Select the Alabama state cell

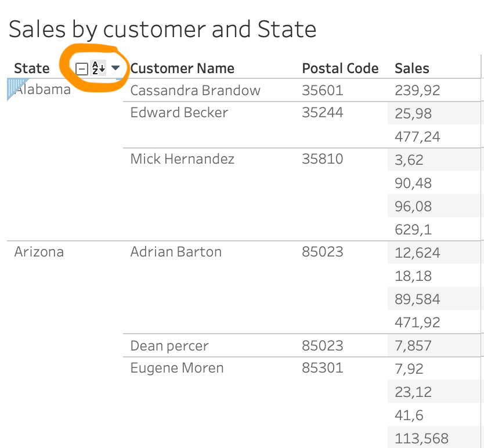44,90
